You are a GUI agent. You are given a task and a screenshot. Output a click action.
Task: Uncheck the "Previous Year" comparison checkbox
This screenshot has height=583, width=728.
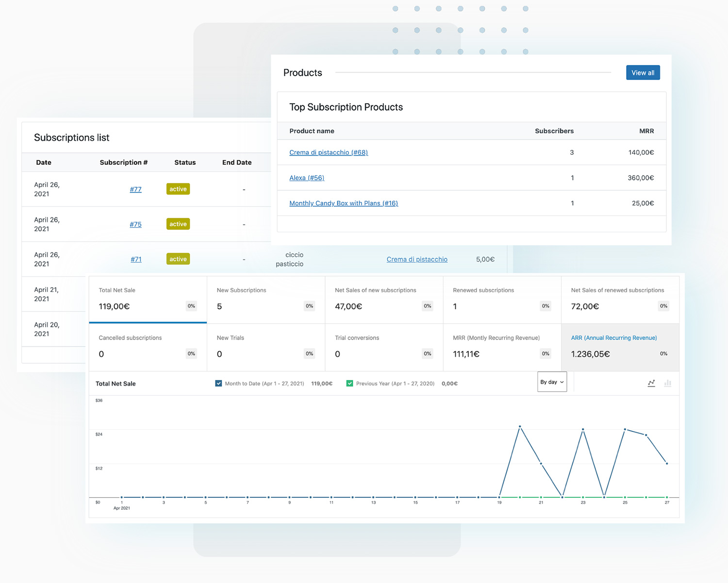[x=349, y=383]
